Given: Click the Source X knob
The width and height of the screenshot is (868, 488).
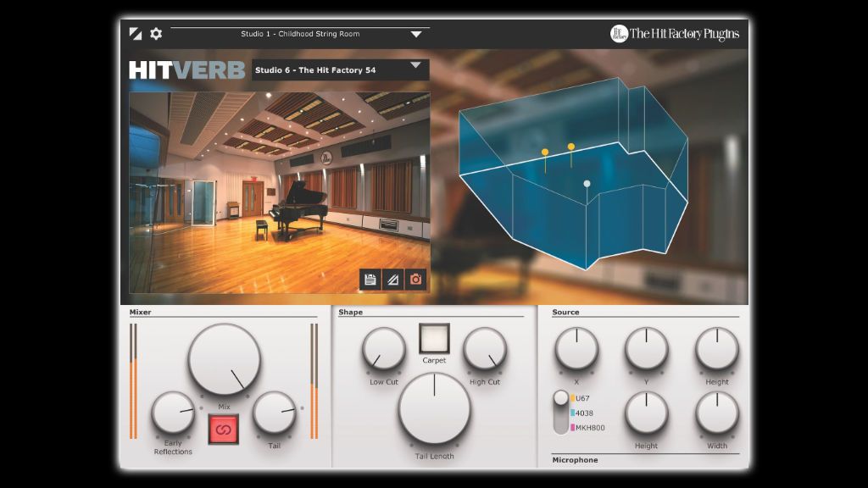Looking at the screenshot, I should tap(576, 349).
